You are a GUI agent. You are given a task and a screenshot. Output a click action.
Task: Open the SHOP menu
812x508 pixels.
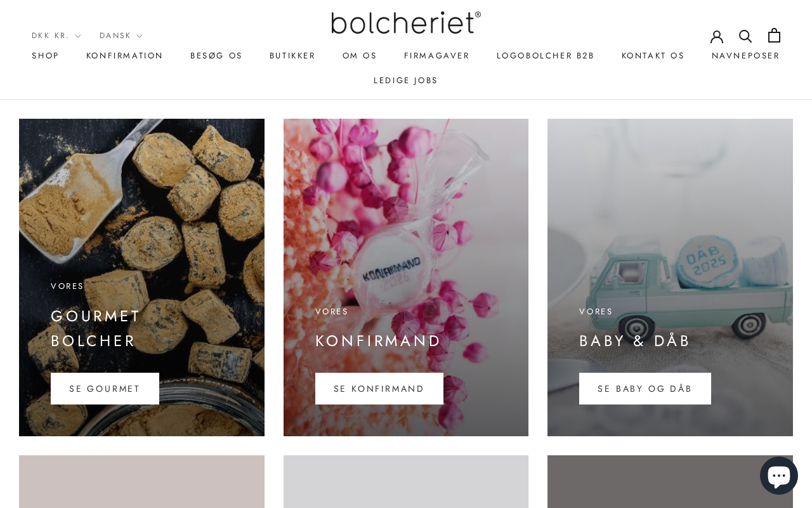[45, 55]
